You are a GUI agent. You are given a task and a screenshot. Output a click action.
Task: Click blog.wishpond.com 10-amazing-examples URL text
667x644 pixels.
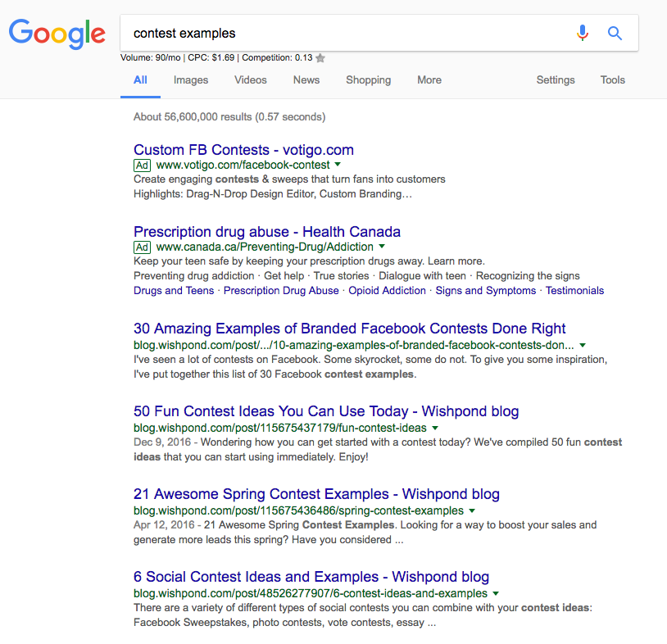(x=353, y=345)
